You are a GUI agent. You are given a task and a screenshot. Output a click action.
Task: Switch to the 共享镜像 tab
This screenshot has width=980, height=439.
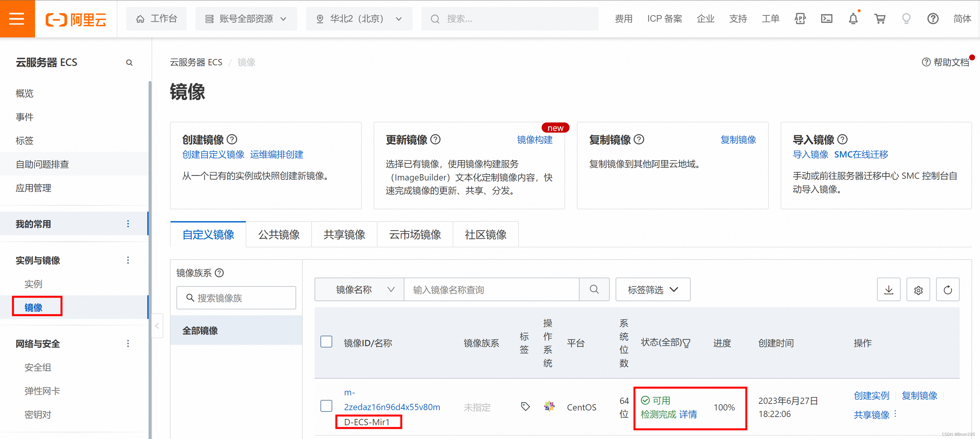click(x=344, y=235)
